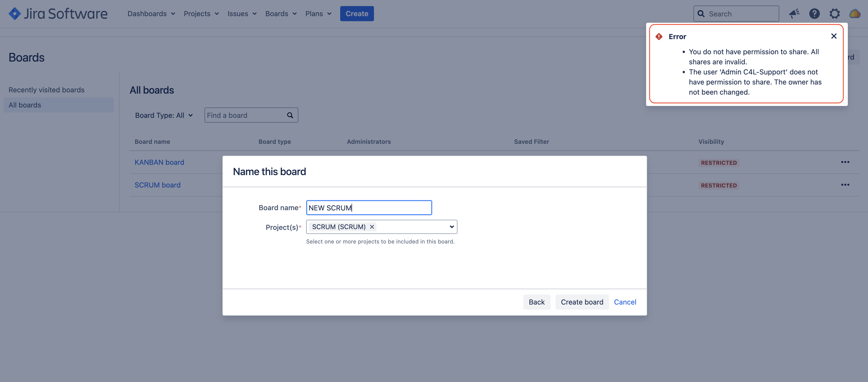Click the Find a board search icon
The width and height of the screenshot is (868, 382).
290,115
